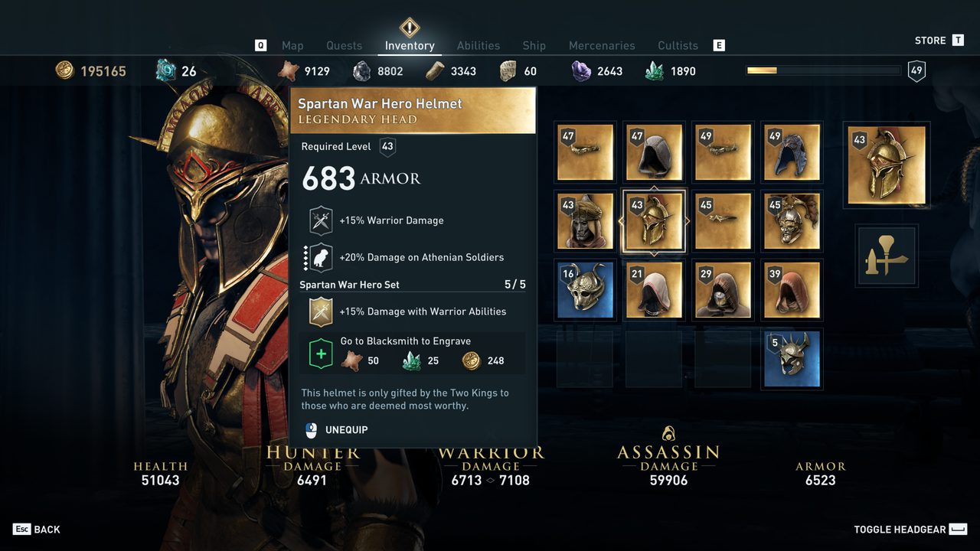Go to the Cultists tab
This screenshot has height=551, width=980.
pyautogui.click(x=678, y=46)
